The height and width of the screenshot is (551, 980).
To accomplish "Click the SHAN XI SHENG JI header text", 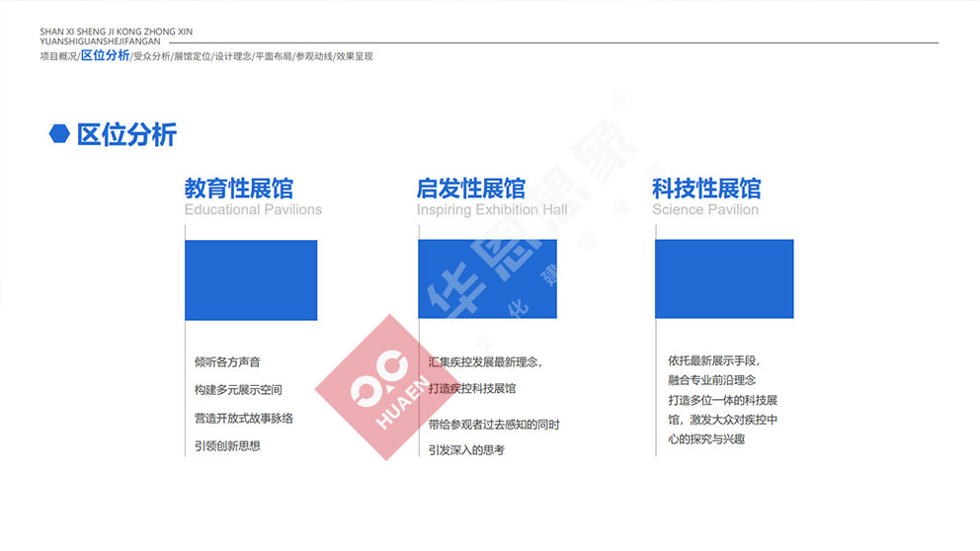I will 116,32.
